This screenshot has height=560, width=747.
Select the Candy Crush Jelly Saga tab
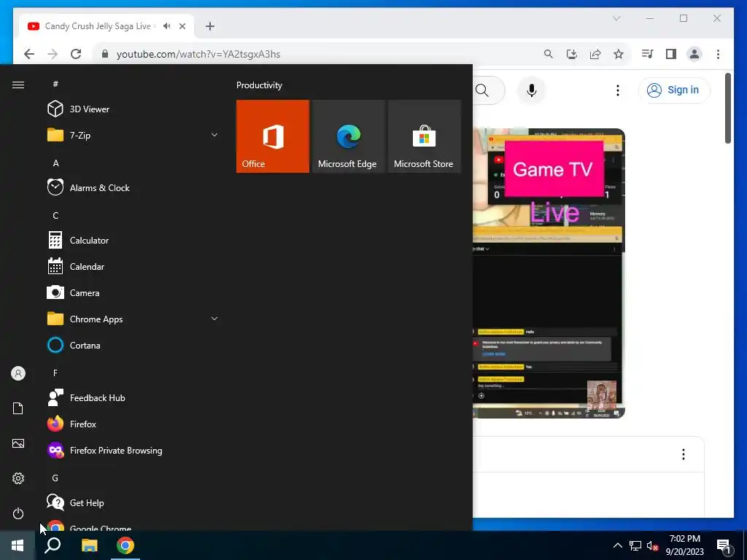click(107, 26)
